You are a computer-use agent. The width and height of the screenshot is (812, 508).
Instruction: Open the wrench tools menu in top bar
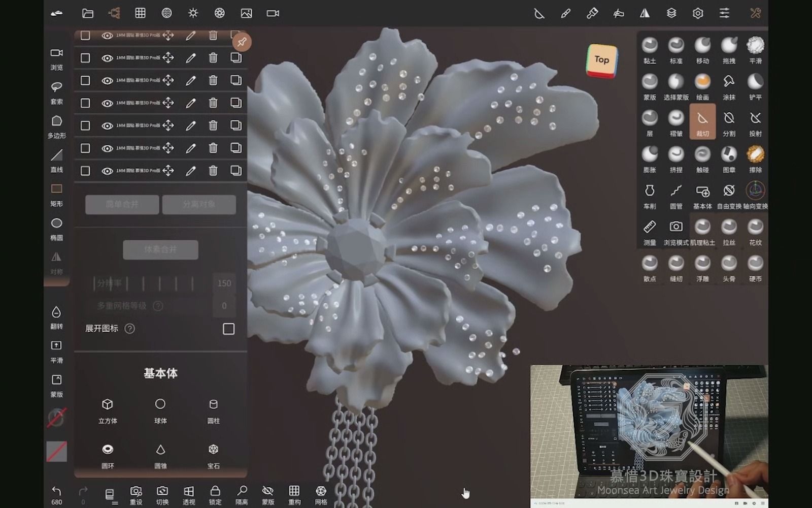(756, 13)
